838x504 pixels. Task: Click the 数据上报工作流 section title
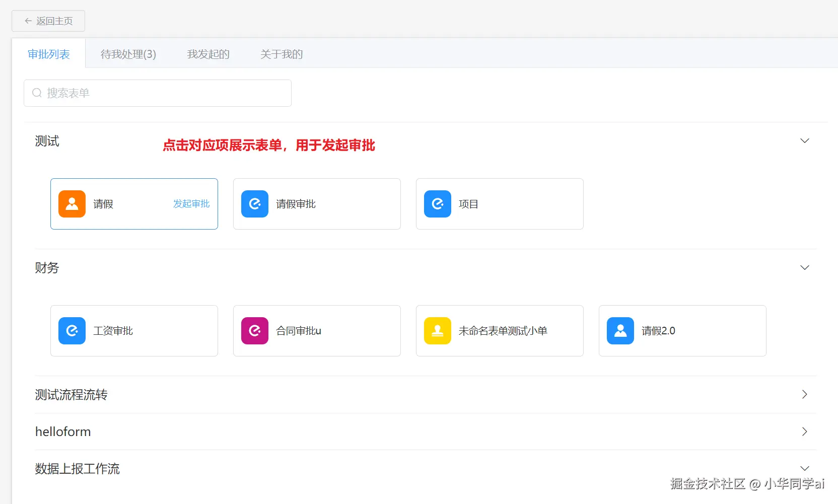[78, 469]
